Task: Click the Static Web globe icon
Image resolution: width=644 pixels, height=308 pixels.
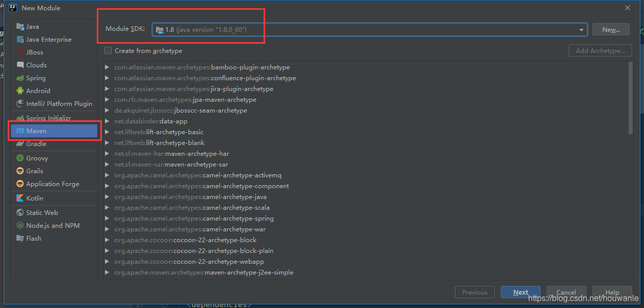Action: pos(20,212)
